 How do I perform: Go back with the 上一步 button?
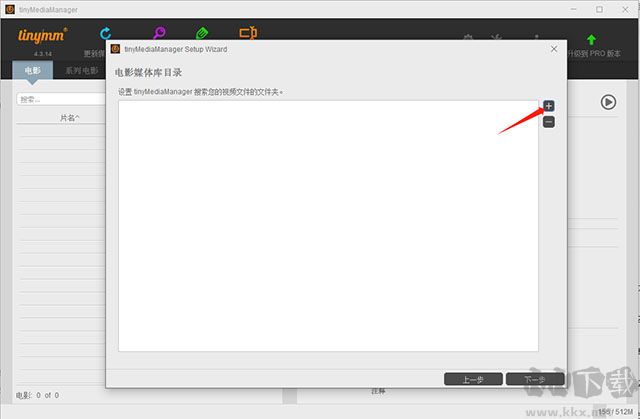tap(473, 379)
